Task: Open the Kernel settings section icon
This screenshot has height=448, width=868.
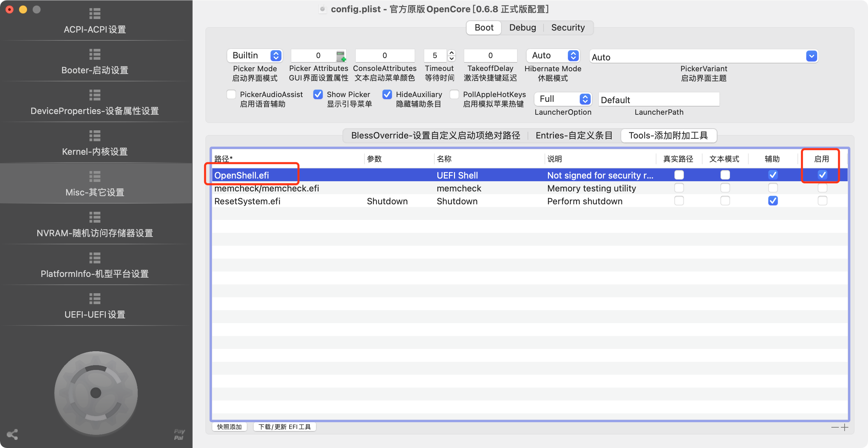Action: click(95, 136)
